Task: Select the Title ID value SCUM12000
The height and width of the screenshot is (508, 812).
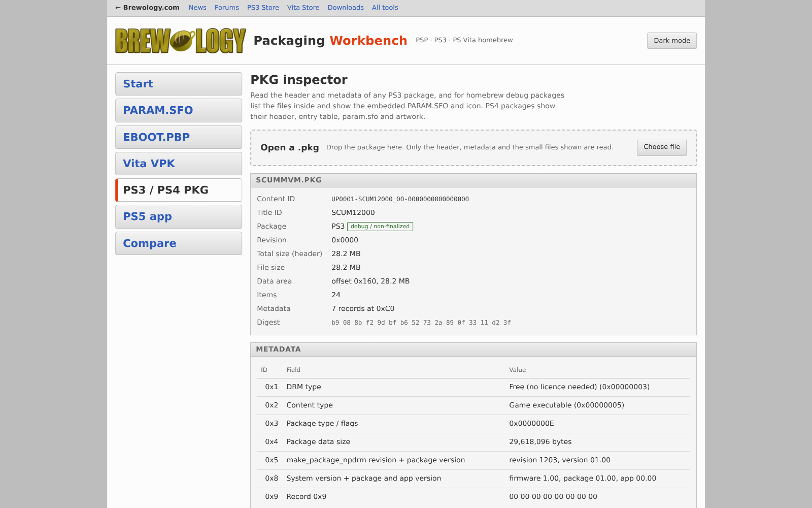Action: click(x=353, y=213)
